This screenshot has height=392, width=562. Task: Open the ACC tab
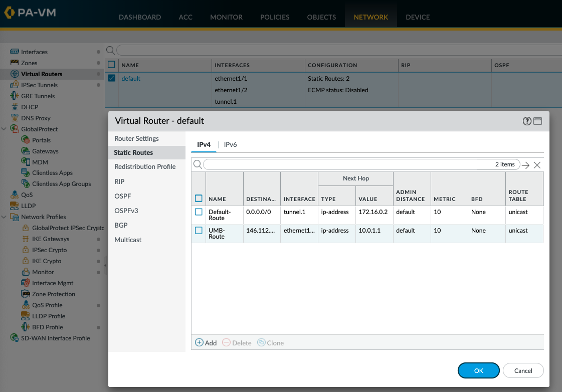185,17
